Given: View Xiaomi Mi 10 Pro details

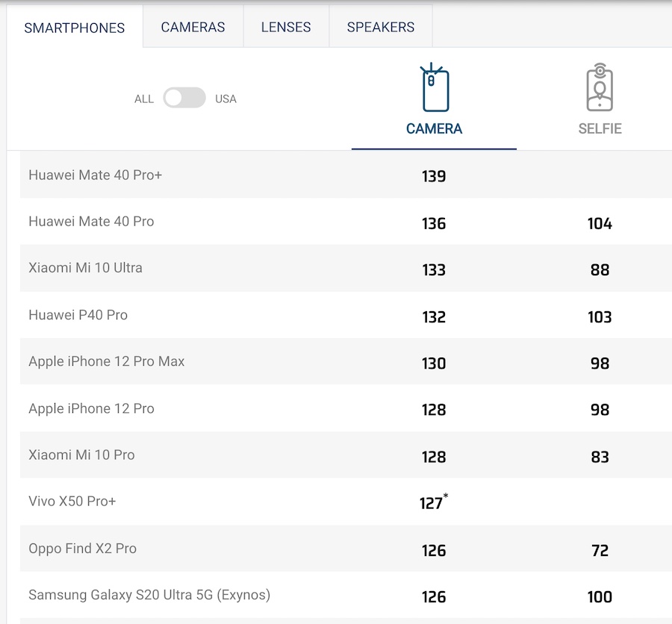Looking at the screenshot, I should 81,455.
